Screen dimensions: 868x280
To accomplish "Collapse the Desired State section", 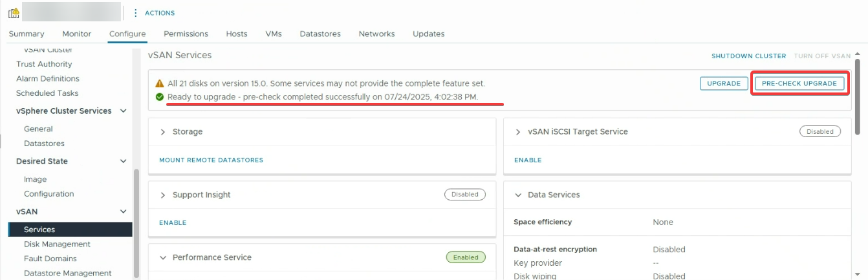I will coord(124,161).
